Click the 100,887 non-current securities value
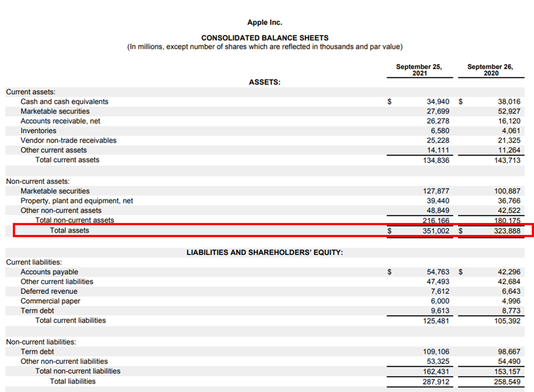534x392 pixels. 507,191
